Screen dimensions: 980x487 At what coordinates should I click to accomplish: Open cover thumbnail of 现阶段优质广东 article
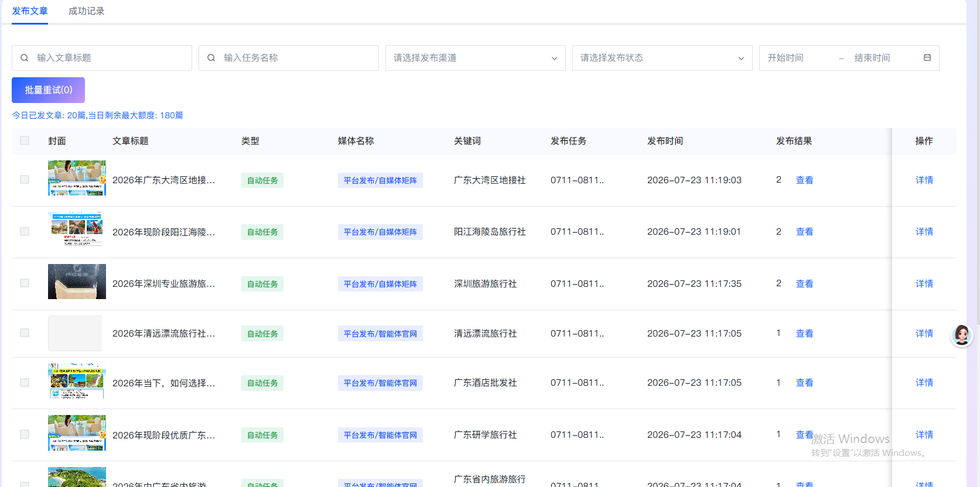77,433
